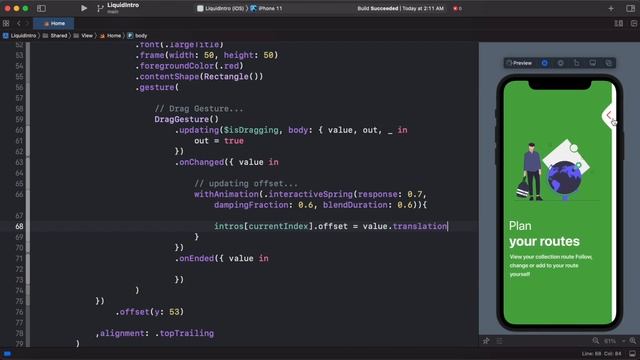Pin the preview canvas
Screen dimensions: 640x360
coord(486,341)
